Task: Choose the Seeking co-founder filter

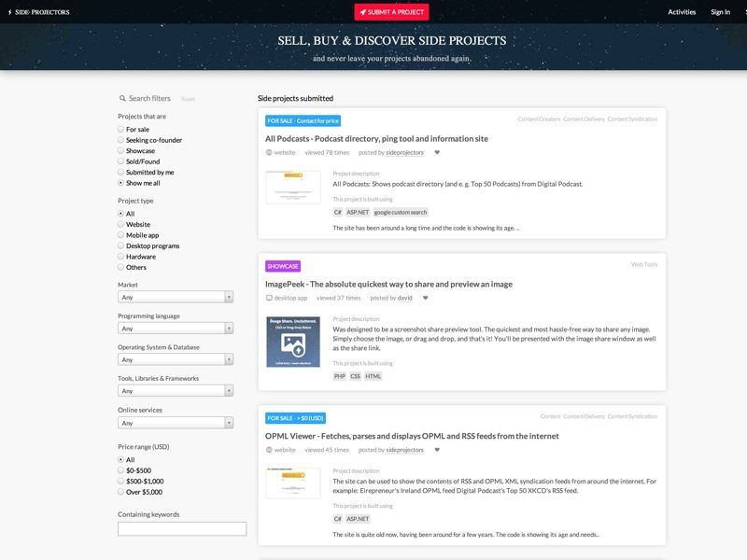Action: coord(120,140)
